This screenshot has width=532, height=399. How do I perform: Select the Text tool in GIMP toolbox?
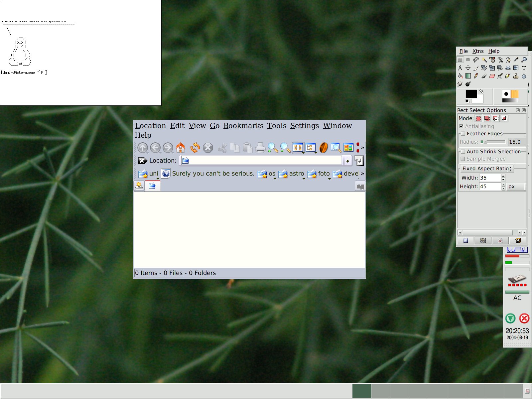point(524,68)
